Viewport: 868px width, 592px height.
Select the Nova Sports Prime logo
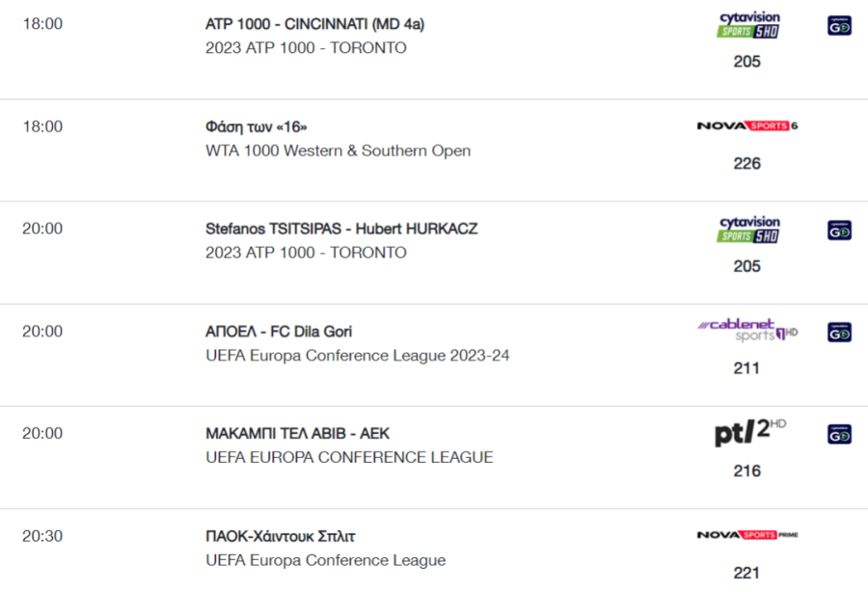coord(747,535)
